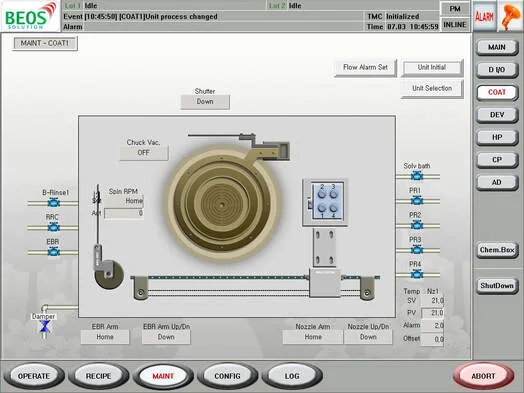Open the LOG menu

tap(292, 376)
